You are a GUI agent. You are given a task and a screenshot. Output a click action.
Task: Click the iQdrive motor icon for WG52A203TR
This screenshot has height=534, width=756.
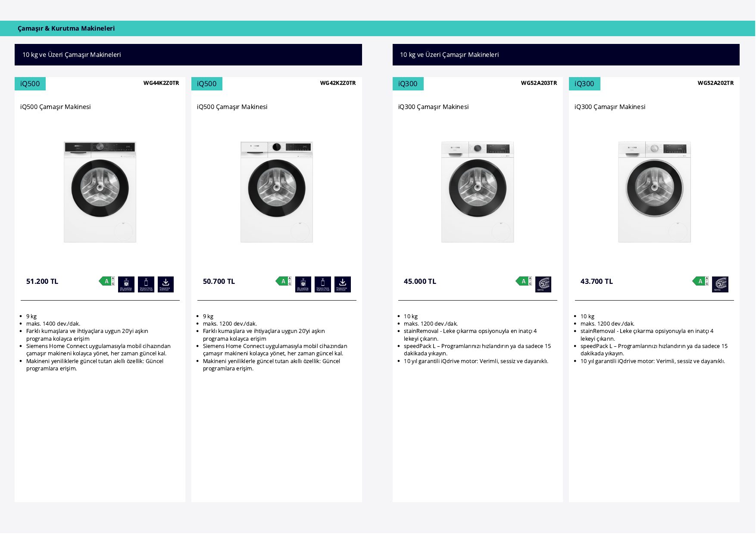click(543, 284)
